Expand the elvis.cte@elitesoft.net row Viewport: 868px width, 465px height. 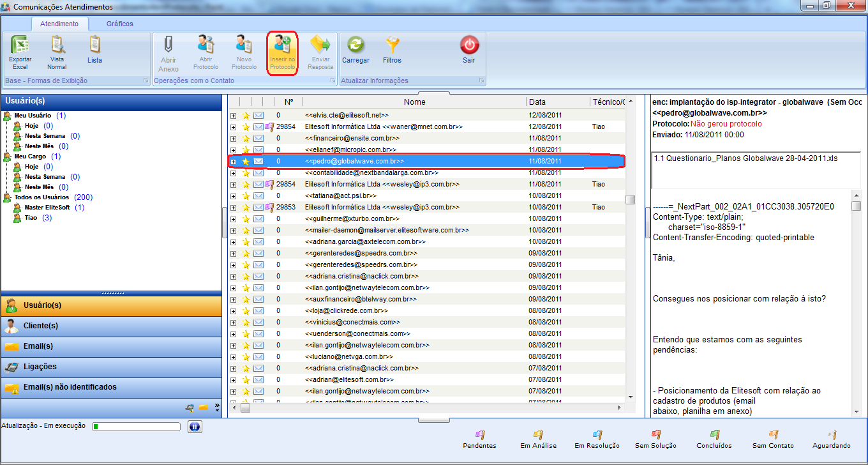(233, 116)
